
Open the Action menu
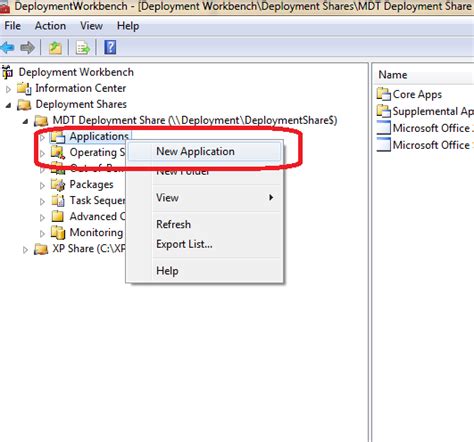[x=50, y=26]
